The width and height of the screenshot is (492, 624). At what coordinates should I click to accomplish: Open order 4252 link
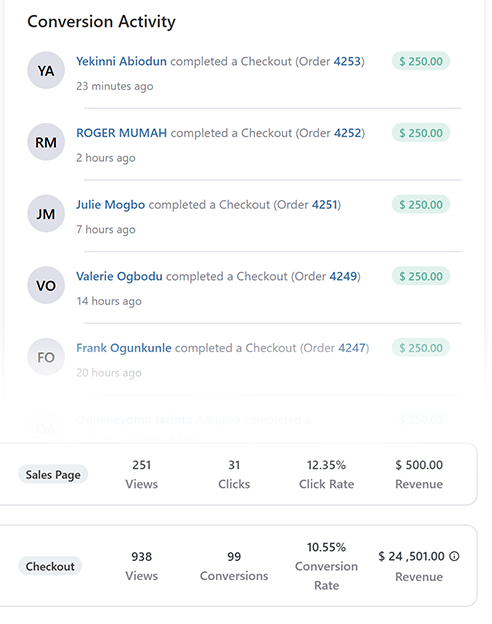(x=348, y=133)
